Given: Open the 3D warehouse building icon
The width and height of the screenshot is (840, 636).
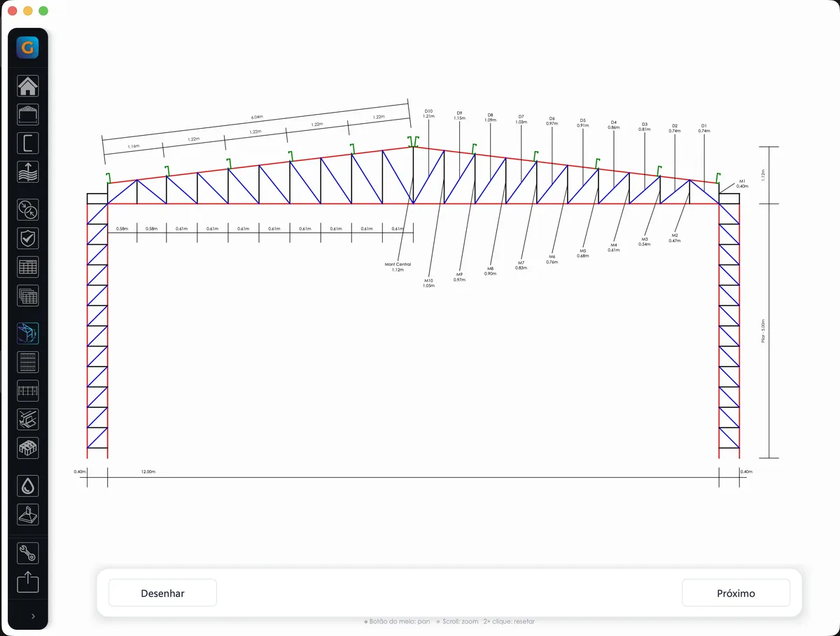Looking at the screenshot, I should (28, 448).
